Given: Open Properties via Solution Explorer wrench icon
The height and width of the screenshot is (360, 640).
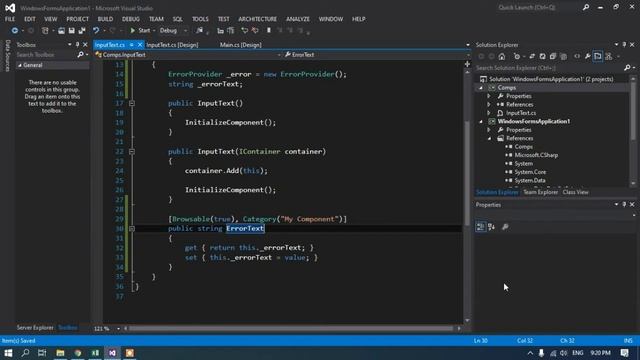Looking at the screenshot, I should tap(587, 57).
